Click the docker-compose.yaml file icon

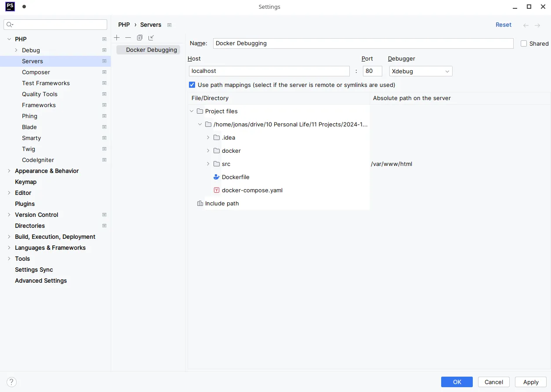[216, 190]
